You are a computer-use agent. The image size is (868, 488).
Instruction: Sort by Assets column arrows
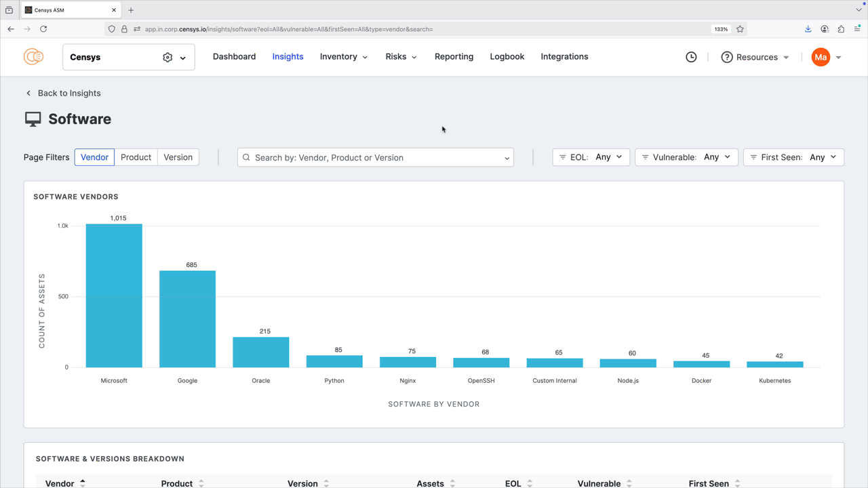tap(452, 483)
